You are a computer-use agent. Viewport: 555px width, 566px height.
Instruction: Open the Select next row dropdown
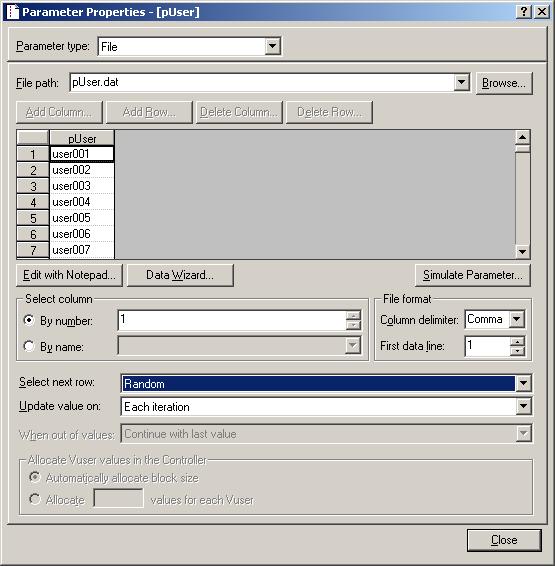tap(523, 383)
